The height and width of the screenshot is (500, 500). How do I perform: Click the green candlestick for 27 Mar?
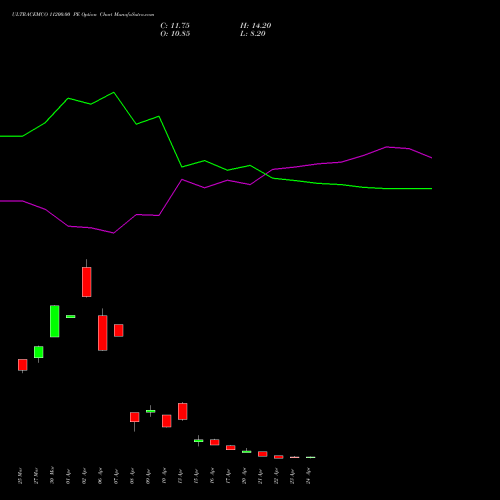(39, 352)
